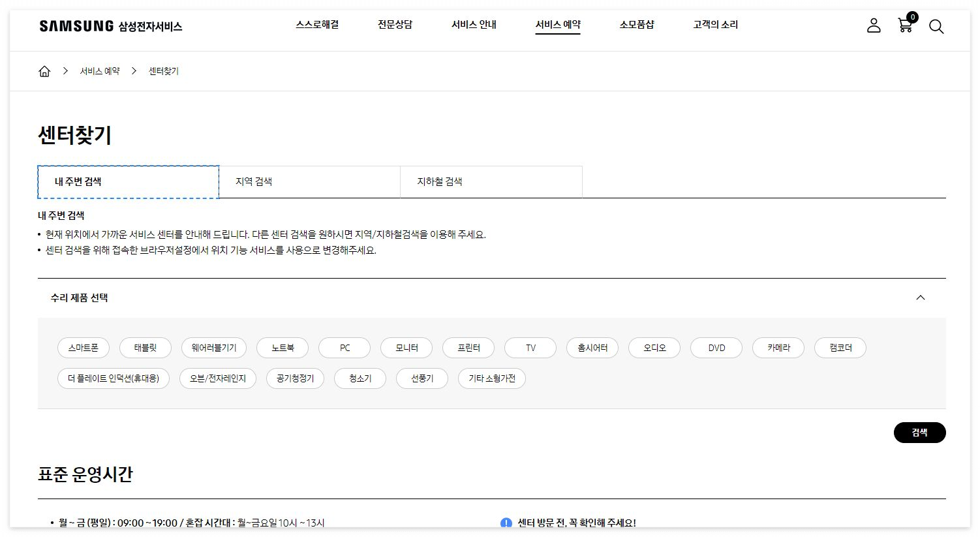This screenshot has height=537, width=980.
Task: Click the 서비스 예약 breadcrumb link
Action: pyautogui.click(x=100, y=71)
